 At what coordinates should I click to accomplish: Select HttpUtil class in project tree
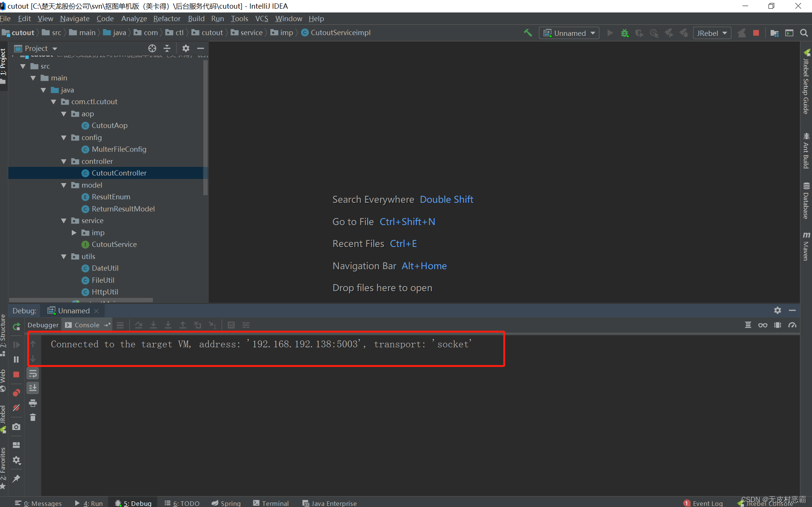pyautogui.click(x=104, y=292)
